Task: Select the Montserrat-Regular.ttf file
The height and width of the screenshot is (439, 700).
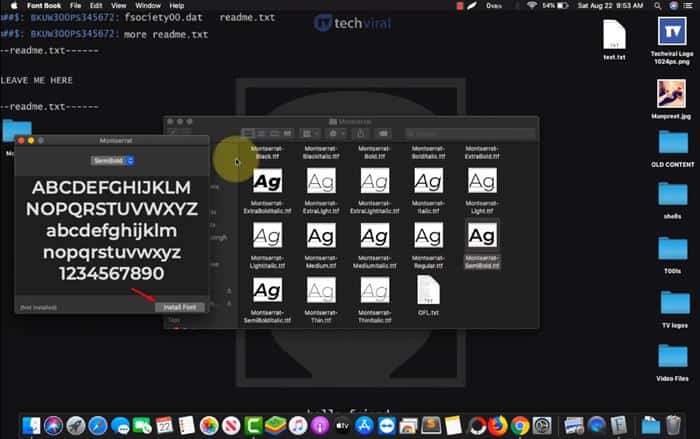Action: 428,235
